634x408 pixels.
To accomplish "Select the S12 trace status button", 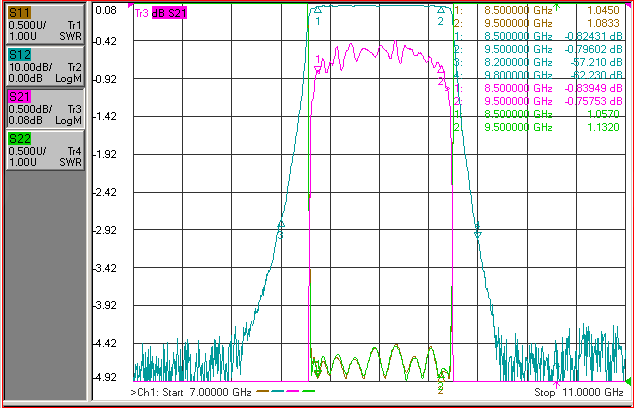I will tap(45, 66).
